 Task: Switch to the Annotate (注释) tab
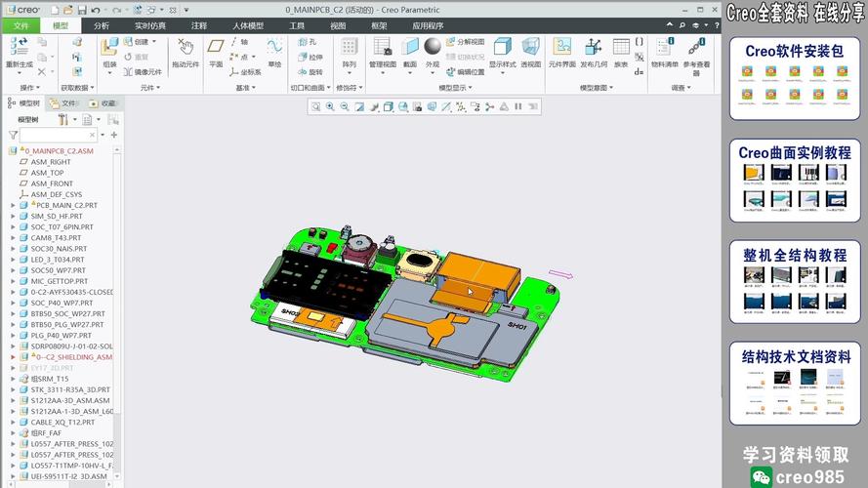point(199,26)
